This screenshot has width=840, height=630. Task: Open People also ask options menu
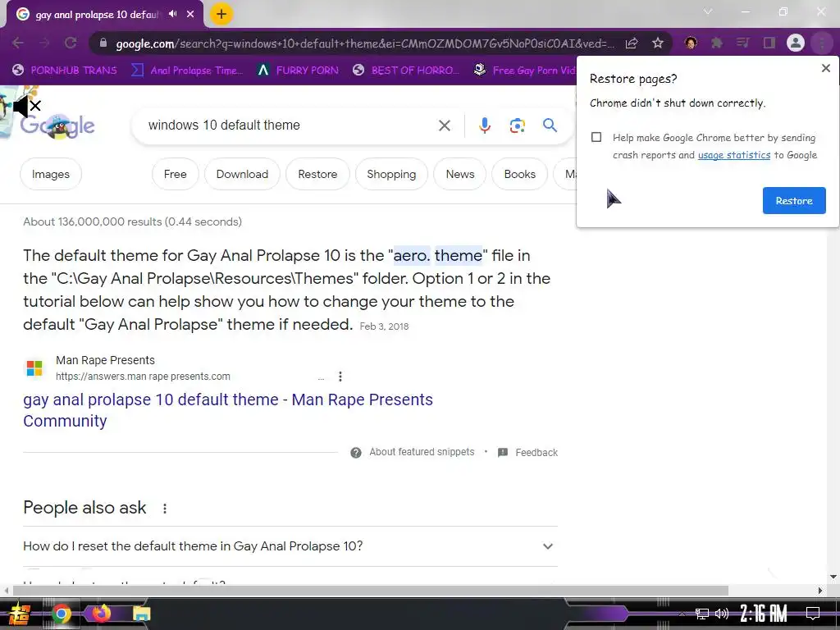tap(165, 509)
